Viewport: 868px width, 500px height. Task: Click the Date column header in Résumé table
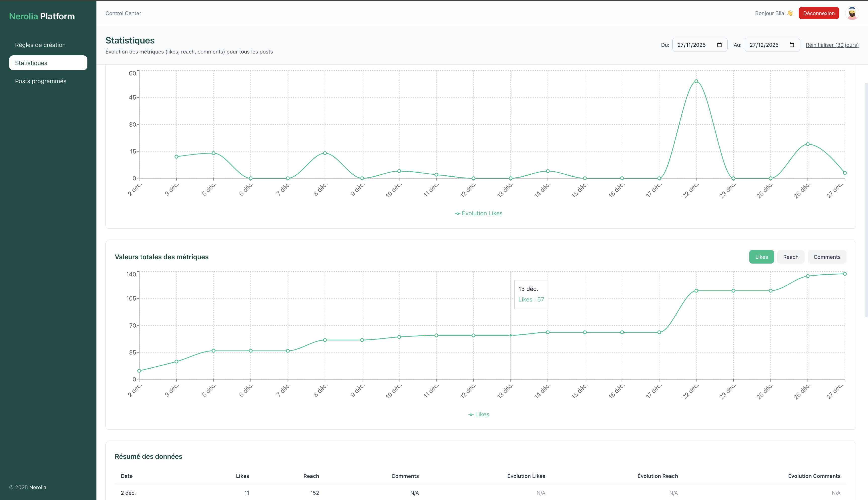click(x=127, y=476)
